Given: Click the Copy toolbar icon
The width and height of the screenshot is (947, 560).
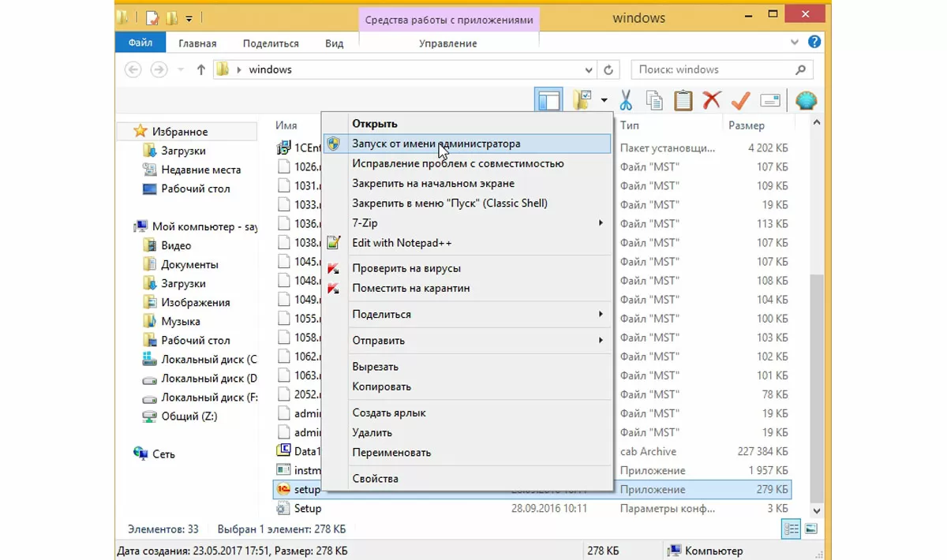Looking at the screenshot, I should tap(654, 100).
